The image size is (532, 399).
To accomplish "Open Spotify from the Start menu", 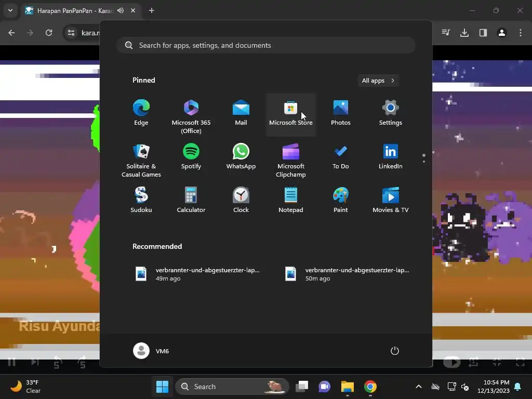I will (x=191, y=158).
